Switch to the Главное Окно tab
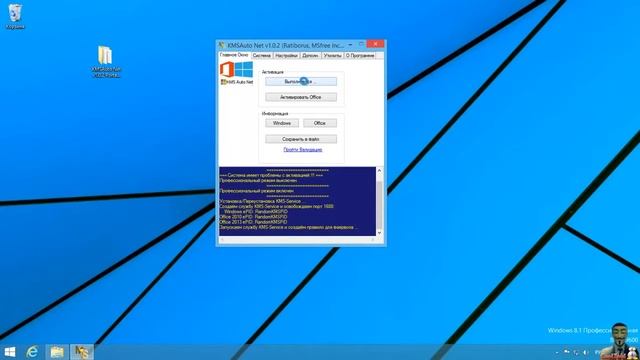640x360 pixels. click(x=234, y=55)
